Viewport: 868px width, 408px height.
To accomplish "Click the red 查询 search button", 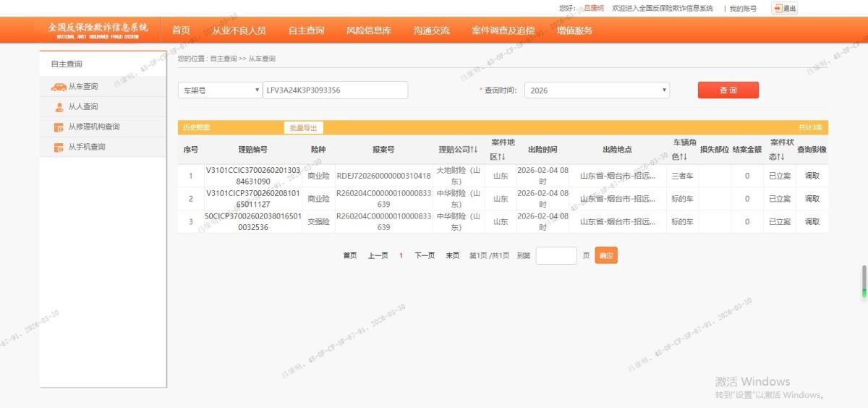I will 728,90.
